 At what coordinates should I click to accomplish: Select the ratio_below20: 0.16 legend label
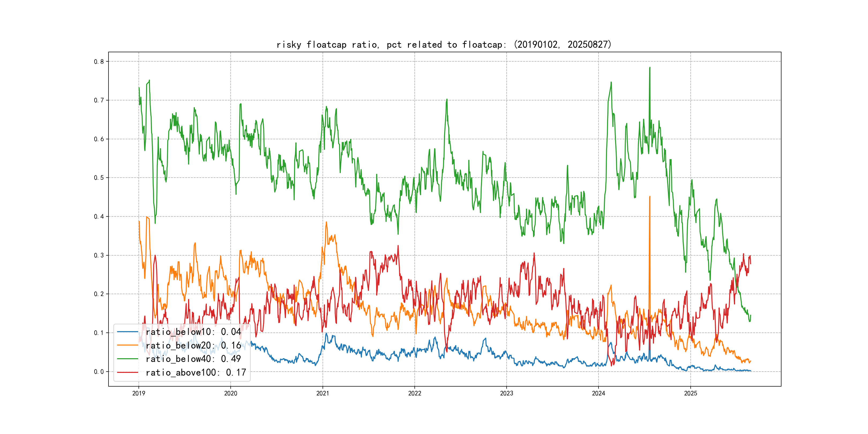193,345
